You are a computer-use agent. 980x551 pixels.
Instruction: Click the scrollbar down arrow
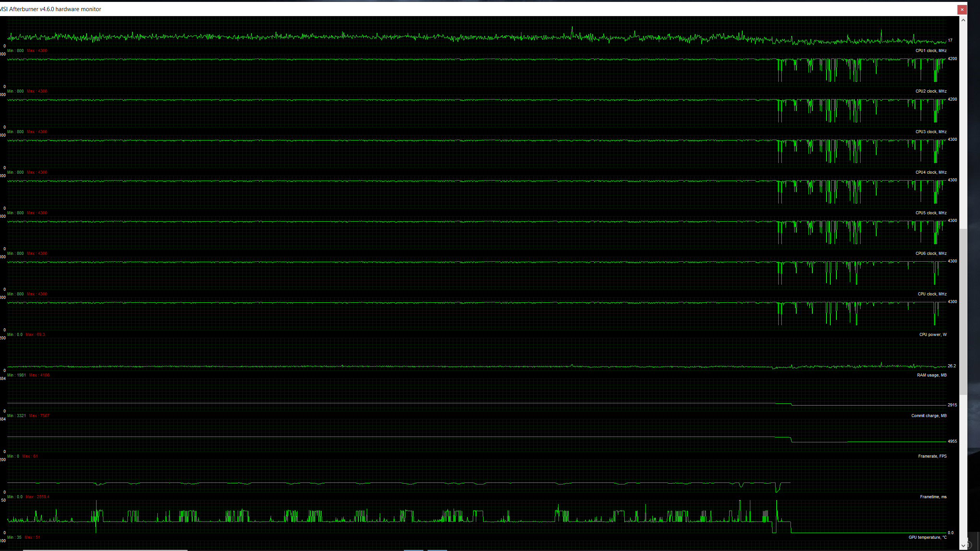pyautogui.click(x=963, y=546)
